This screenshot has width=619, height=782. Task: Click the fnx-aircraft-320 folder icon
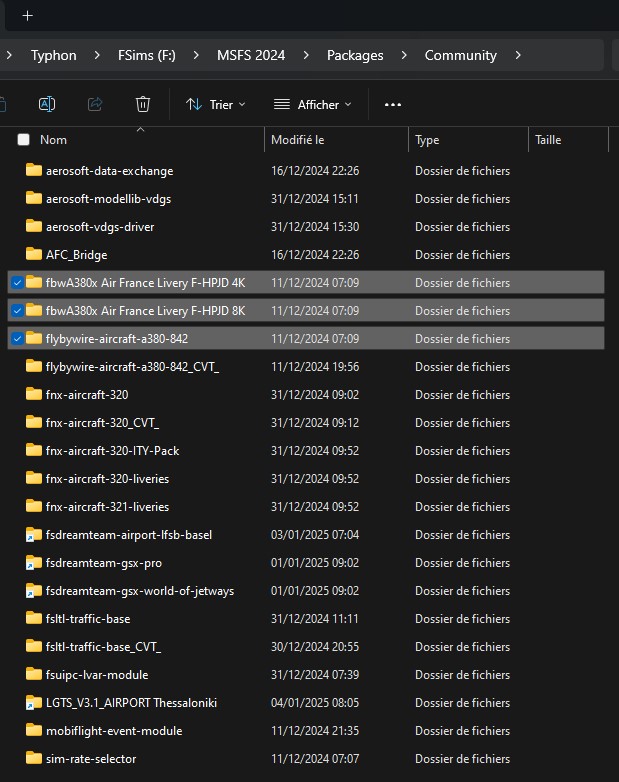33,394
